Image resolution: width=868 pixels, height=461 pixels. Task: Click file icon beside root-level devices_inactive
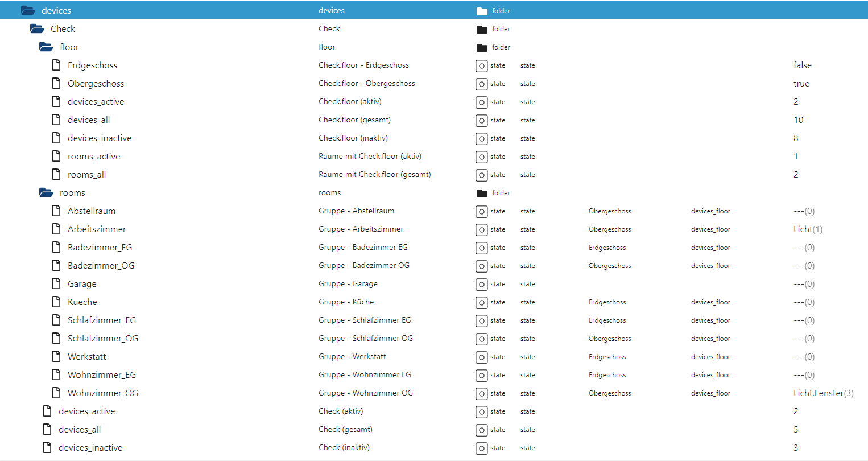point(47,447)
